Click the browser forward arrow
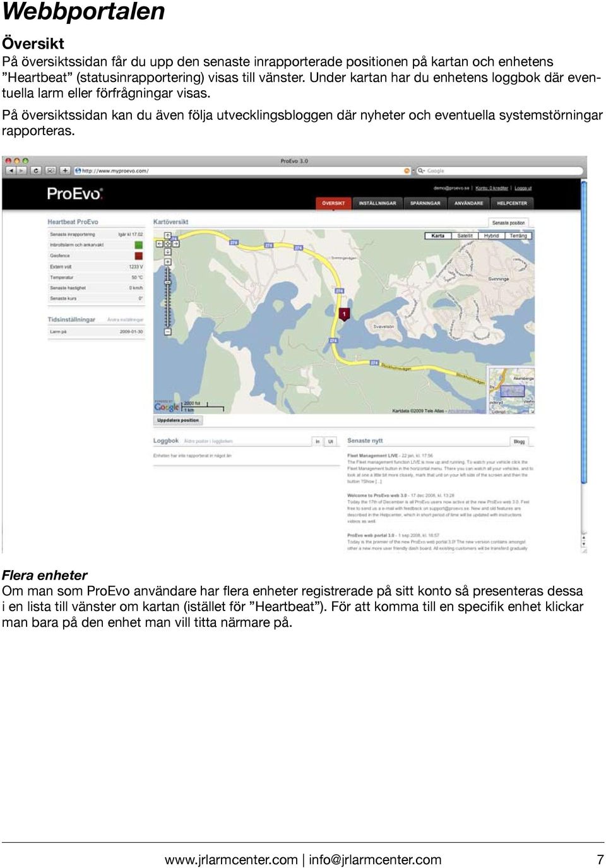The image size is (606, 868). (21, 170)
